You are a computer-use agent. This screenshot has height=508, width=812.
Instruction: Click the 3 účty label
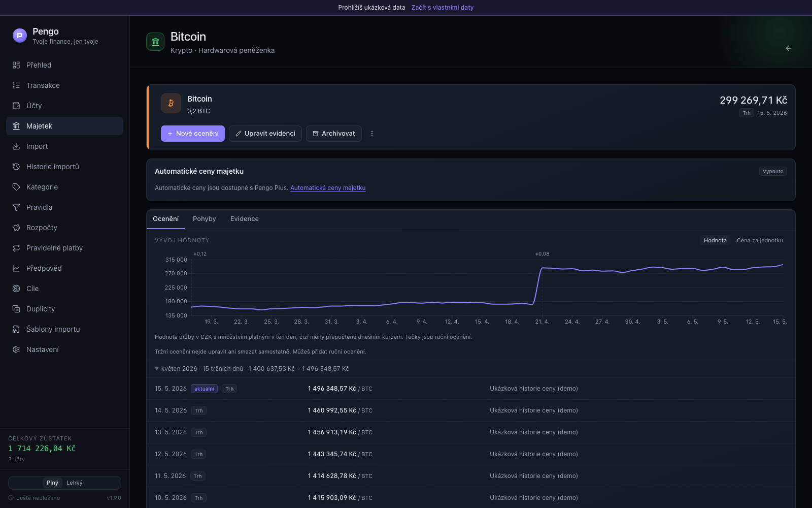coord(16,459)
